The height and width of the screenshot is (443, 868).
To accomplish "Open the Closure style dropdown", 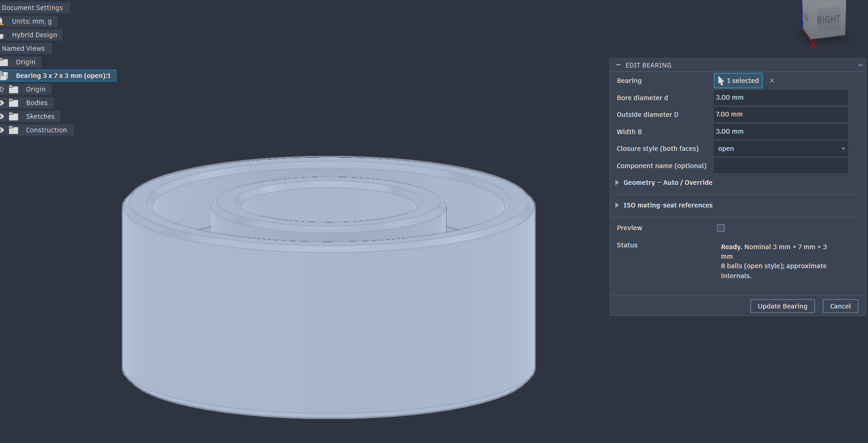I will click(781, 149).
